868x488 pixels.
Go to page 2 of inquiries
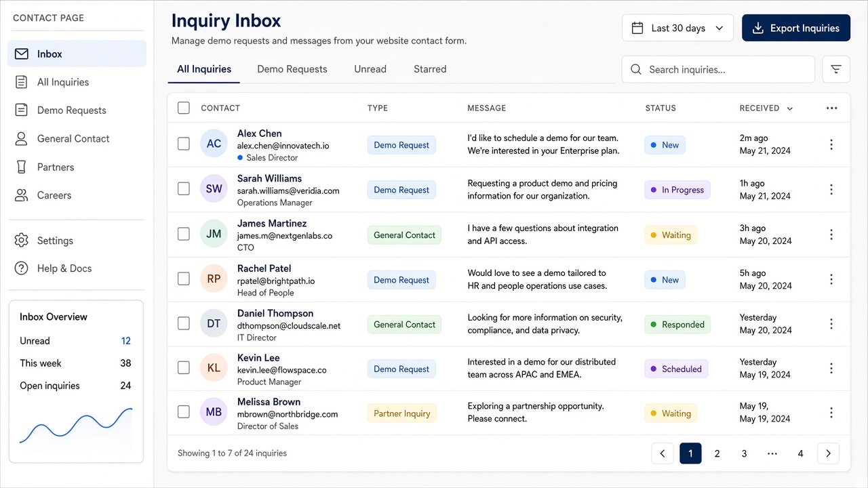[717, 453]
